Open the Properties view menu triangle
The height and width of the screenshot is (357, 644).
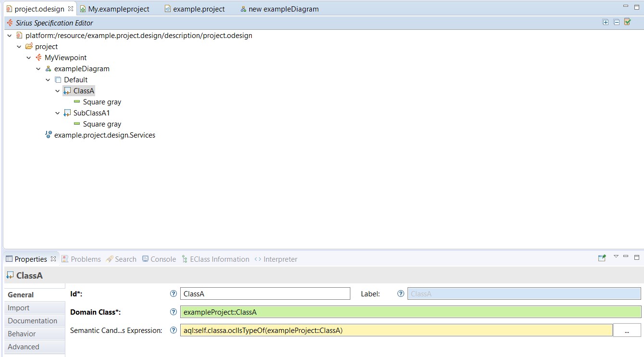coord(616,257)
